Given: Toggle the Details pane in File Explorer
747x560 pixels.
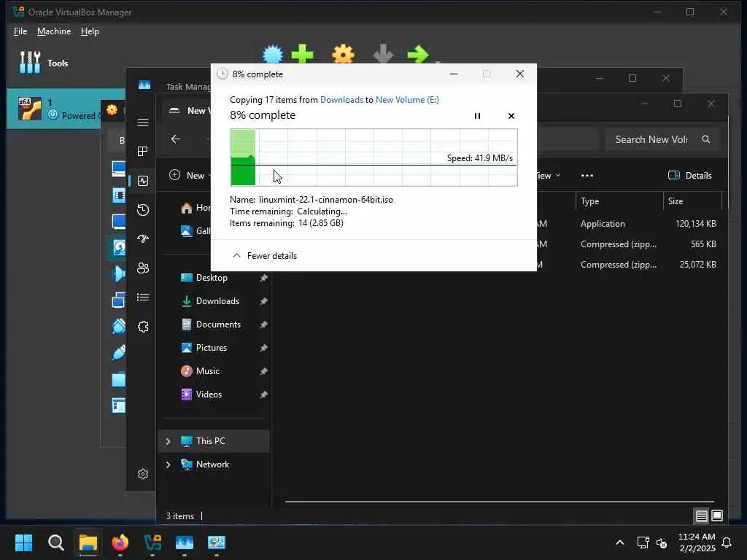Looking at the screenshot, I should point(690,175).
